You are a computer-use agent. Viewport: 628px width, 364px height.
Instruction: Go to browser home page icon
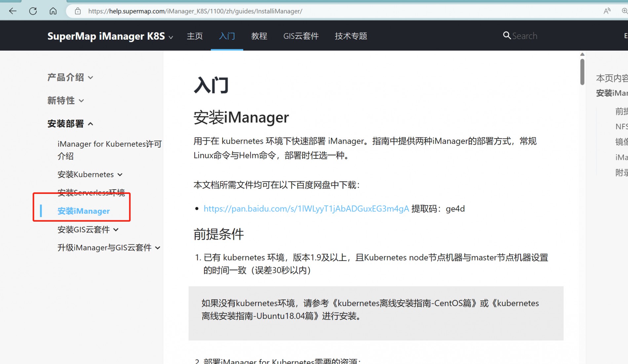(53, 11)
